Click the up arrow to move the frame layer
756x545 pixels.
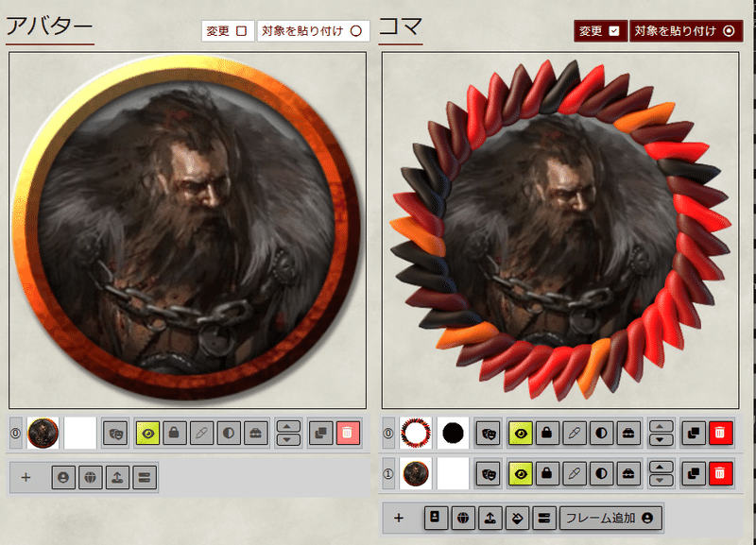point(660,425)
